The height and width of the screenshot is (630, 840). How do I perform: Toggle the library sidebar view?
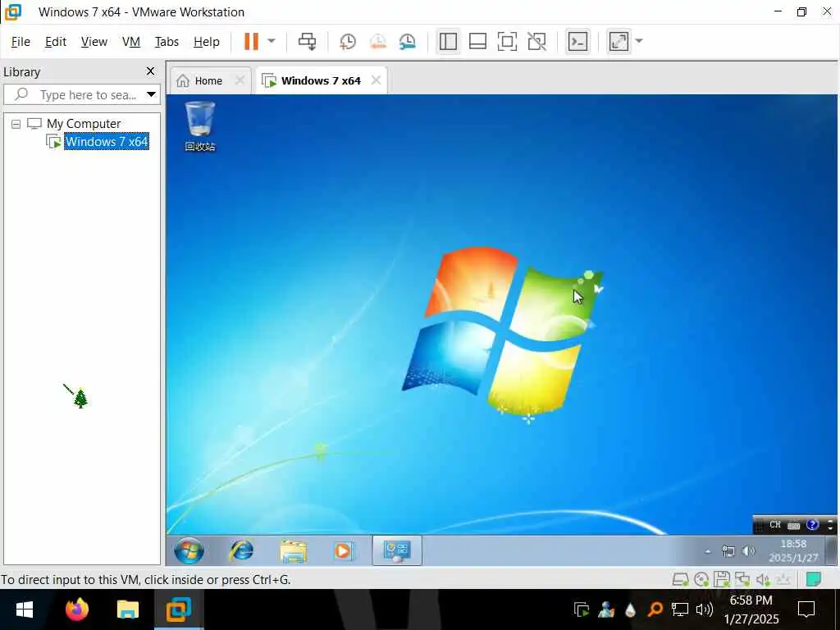tap(448, 41)
